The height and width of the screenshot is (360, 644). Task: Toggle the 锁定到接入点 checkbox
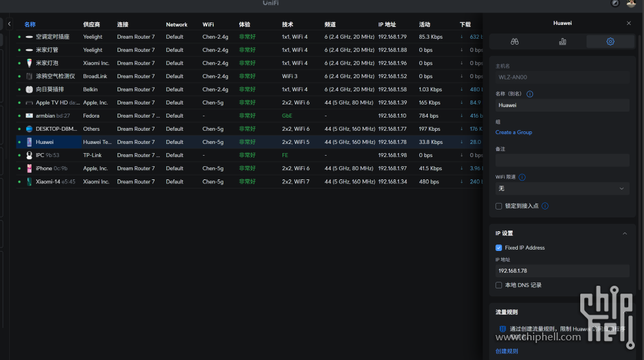pyautogui.click(x=499, y=206)
